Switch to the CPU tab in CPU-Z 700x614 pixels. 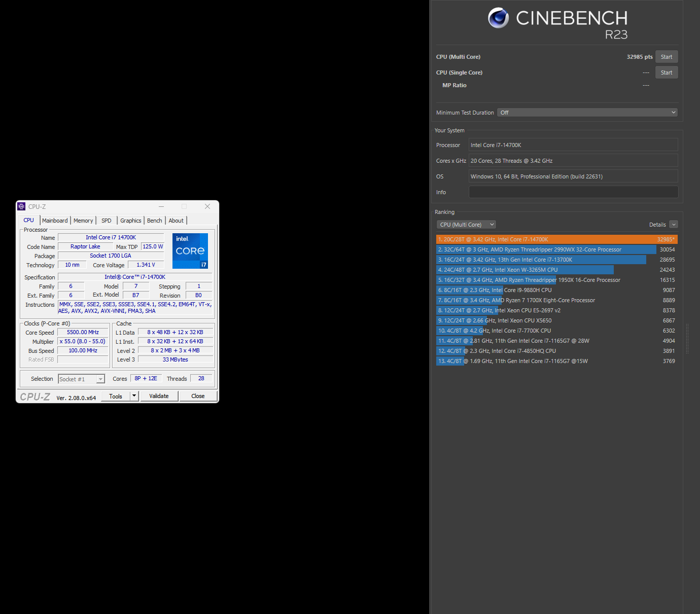coord(29,220)
